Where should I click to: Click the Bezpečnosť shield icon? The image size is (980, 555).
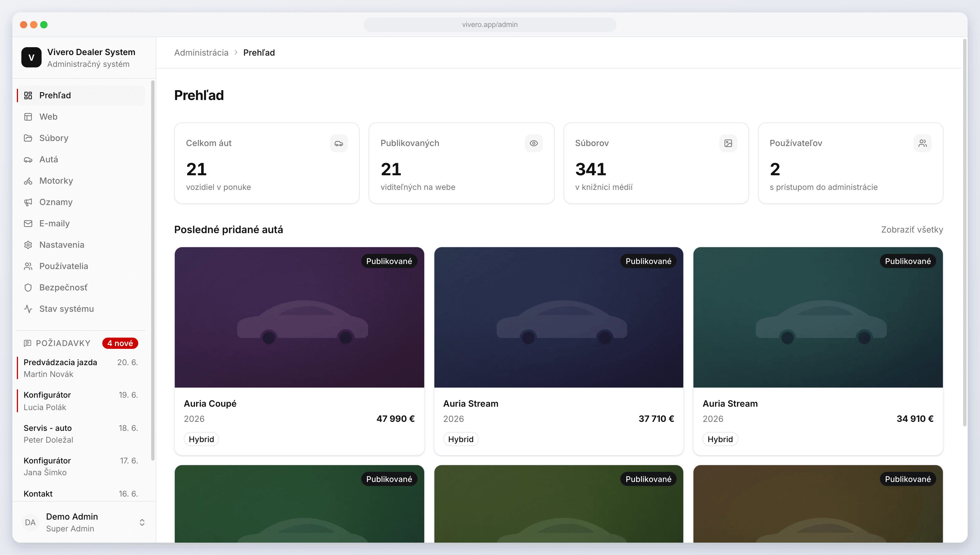pyautogui.click(x=28, y=287)
